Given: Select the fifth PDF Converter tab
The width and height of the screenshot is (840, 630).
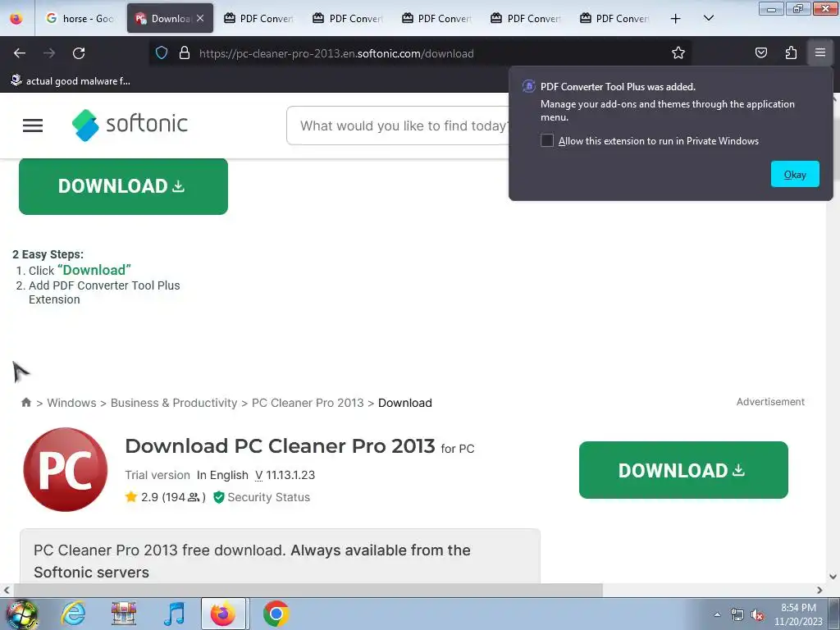Looking at the screenshot, I should (615, 19).
